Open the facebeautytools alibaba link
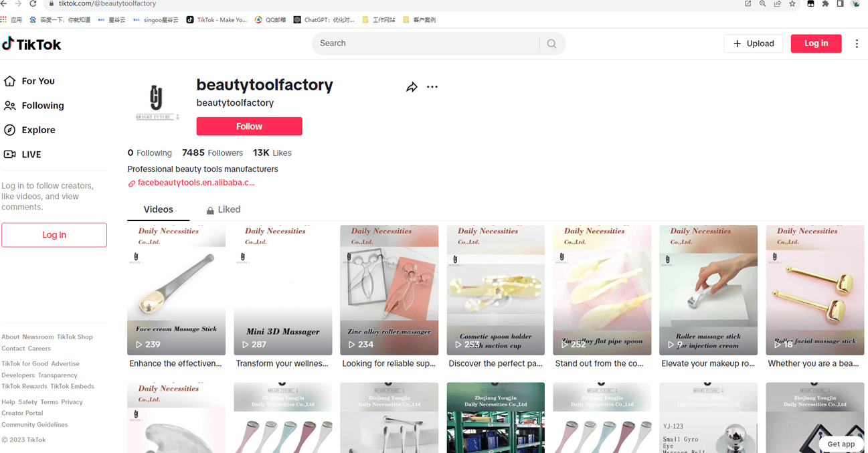Screen dimensions: 868x453 (195, 183)
